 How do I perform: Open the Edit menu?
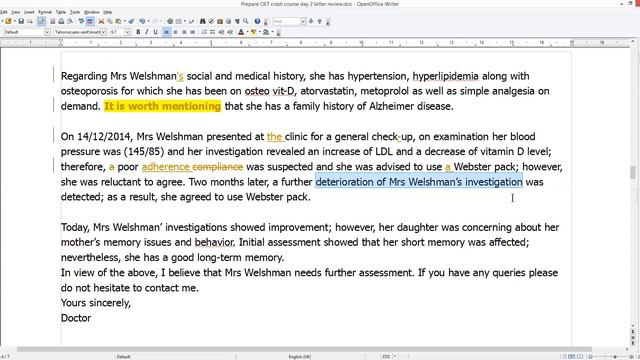coord(4,12)
